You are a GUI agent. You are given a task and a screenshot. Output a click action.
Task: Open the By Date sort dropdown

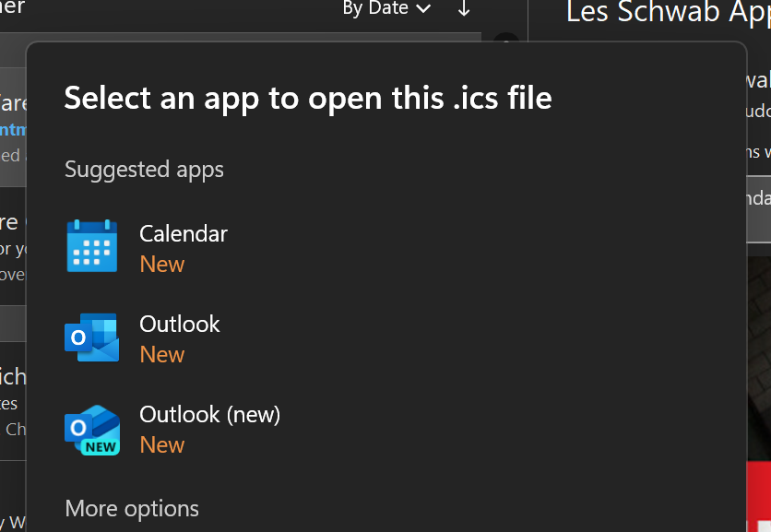tap(376, 9)
